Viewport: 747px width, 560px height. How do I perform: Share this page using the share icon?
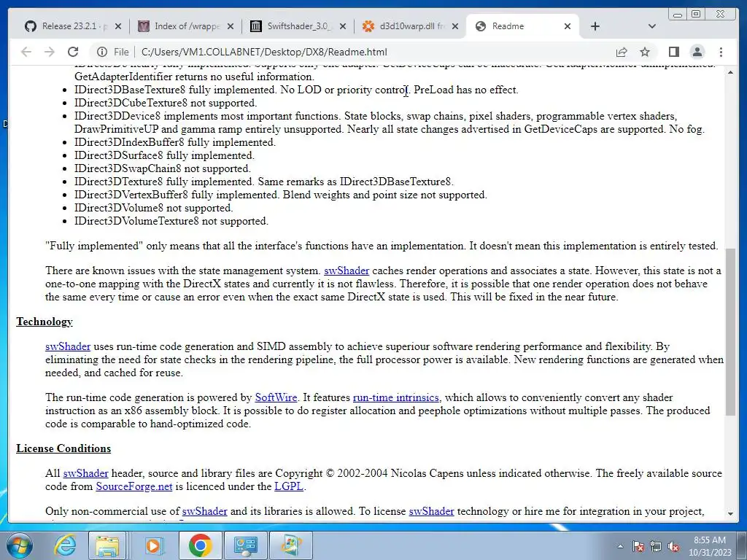622,52
